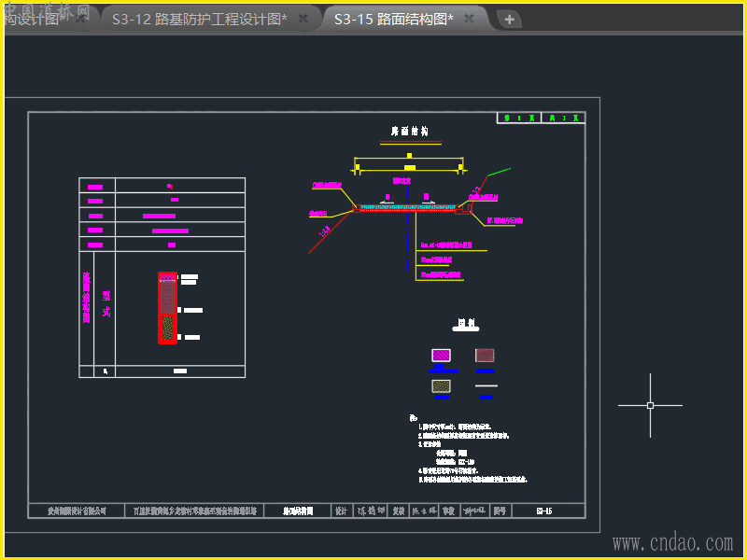
Task: Select the S3-15 路面结构图 tab
Action: pyautogui.click(x=393, y=19)
